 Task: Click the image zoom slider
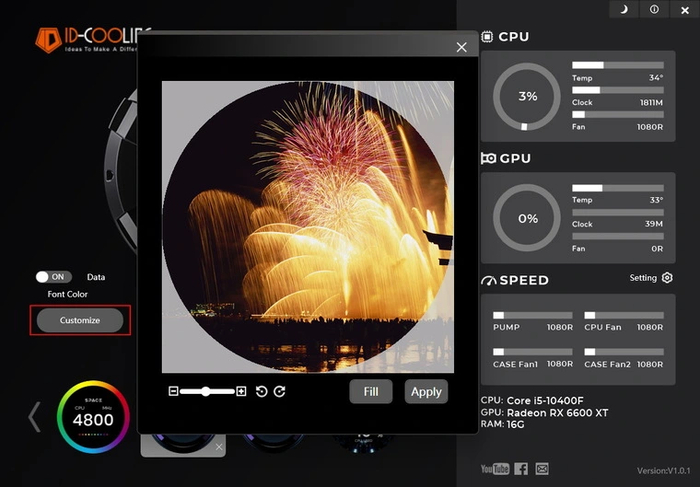click(207, 391)
